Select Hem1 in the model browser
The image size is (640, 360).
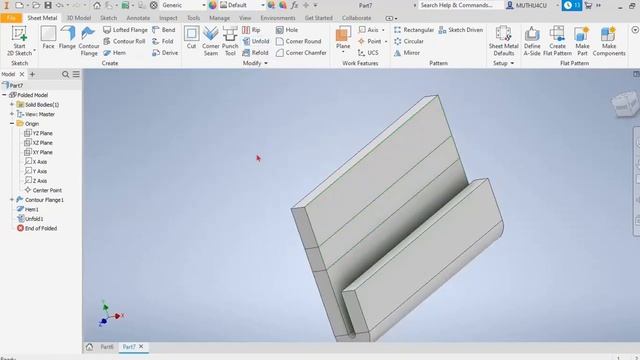[27, 209]
